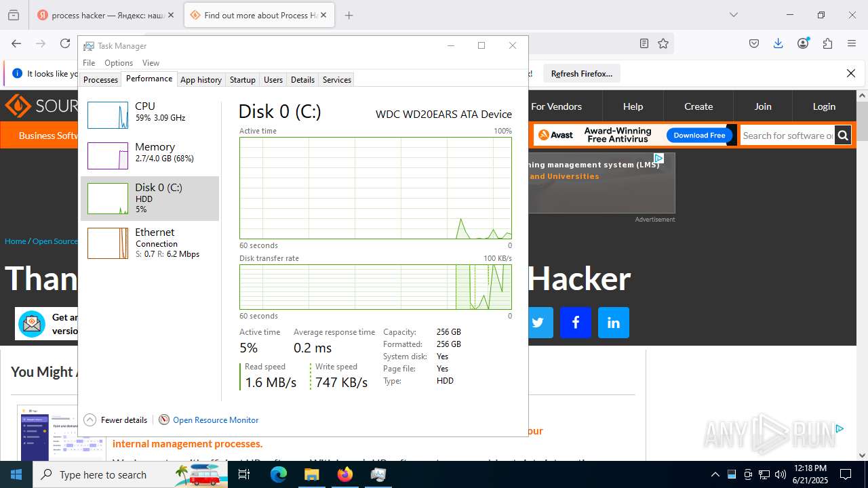The image size is (868, 488).
Task: Reload the page in Firefox
Action: pos(65,43)
